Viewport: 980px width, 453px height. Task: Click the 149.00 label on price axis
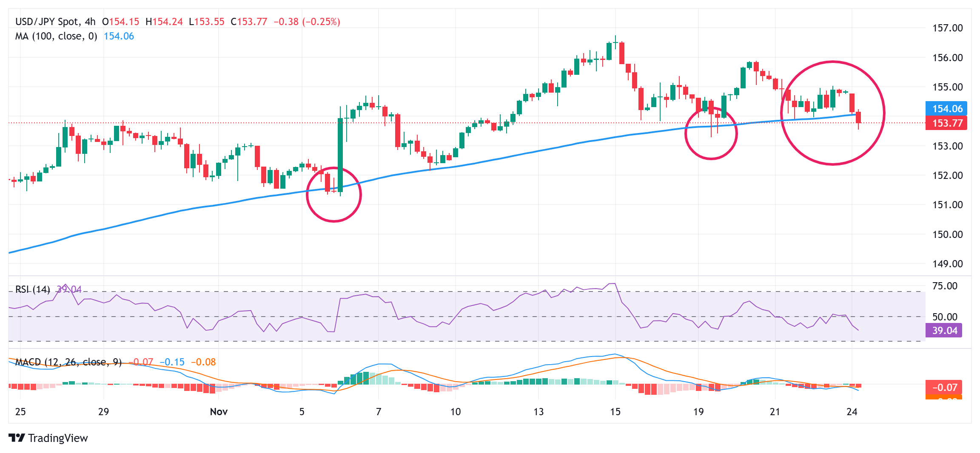[947, 264]
